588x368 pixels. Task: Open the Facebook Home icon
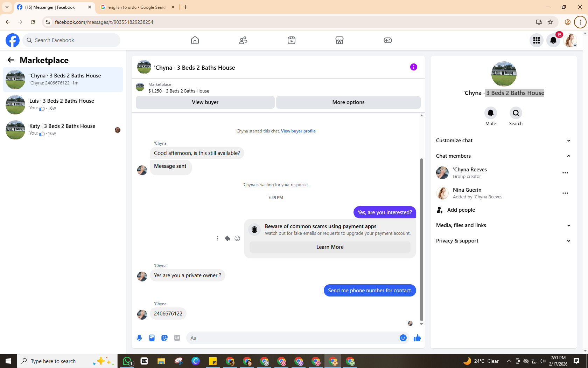[195, 40]
